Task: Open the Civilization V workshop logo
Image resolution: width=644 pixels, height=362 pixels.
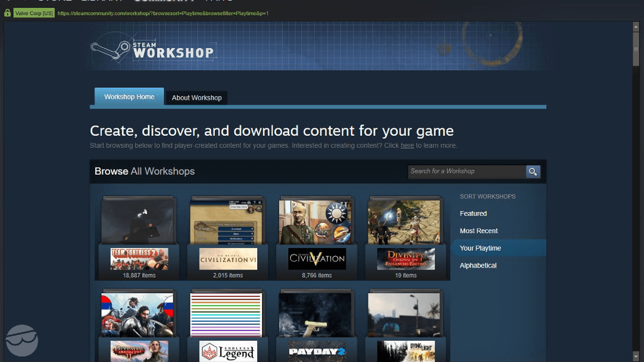Action: coord(317,259)
